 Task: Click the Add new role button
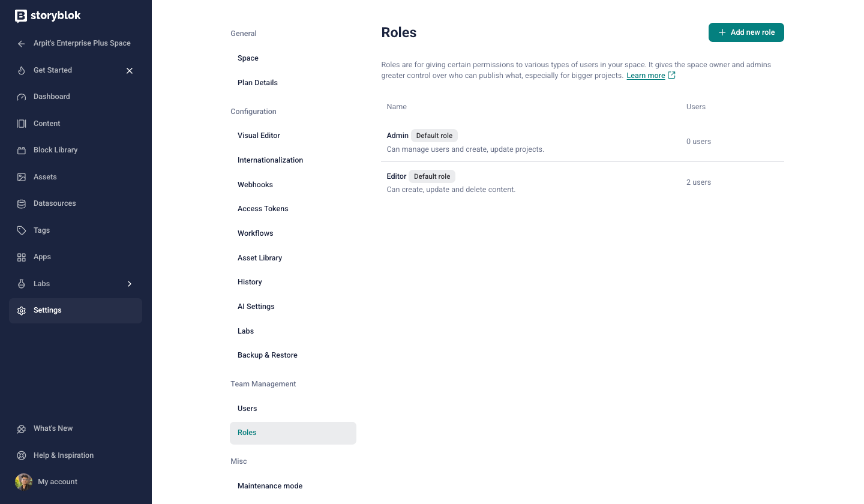tap(746, 32)
